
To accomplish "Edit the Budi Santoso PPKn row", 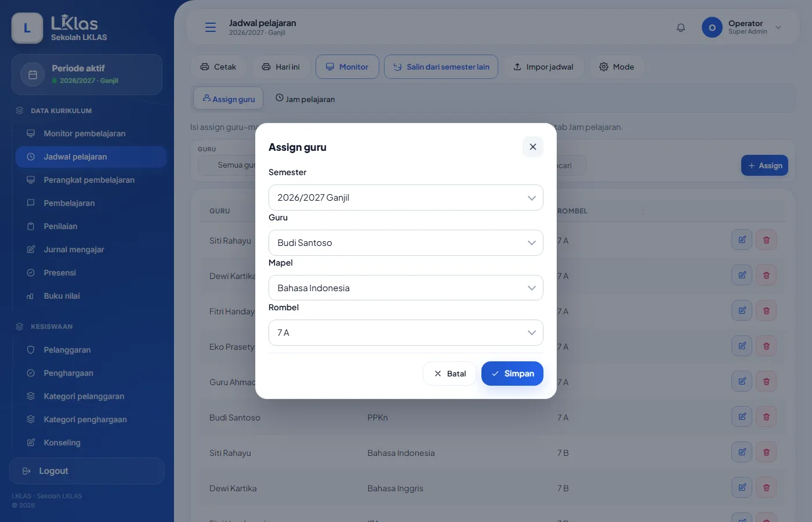I will (742, 416).
